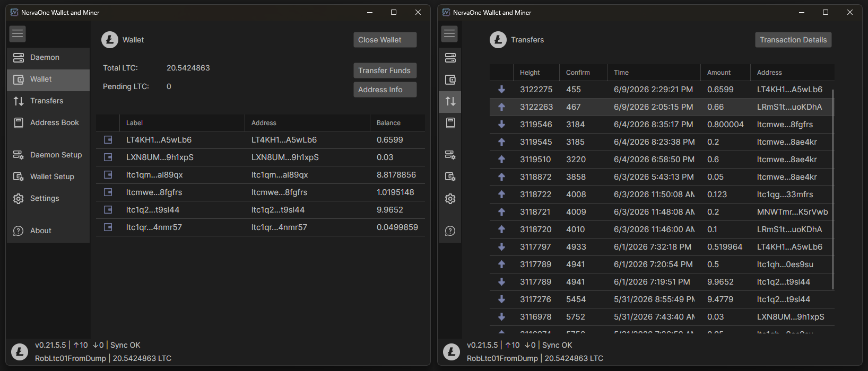868x371 pixels.
Task: Click Total LTC value 20.5424863
Action: [x=188, y=68]
